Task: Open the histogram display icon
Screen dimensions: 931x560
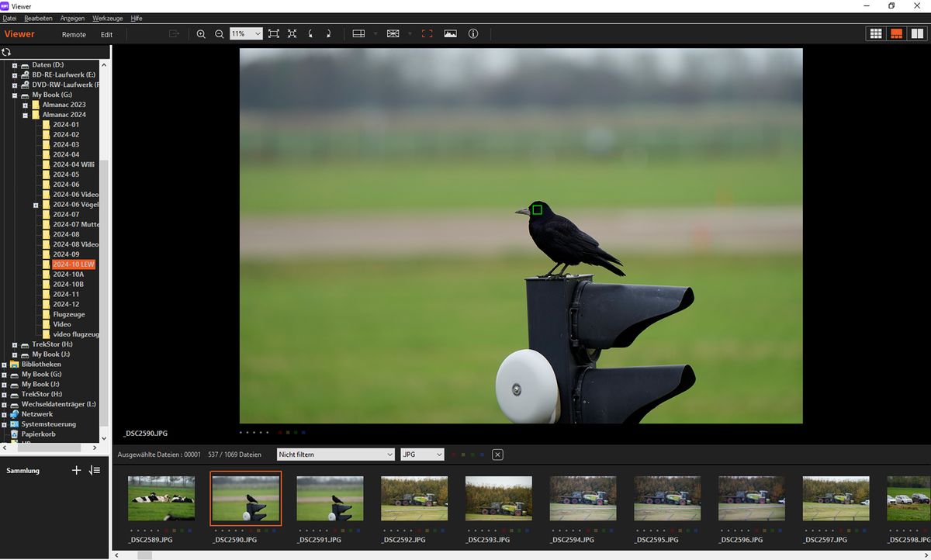Action: click(451, 34)
